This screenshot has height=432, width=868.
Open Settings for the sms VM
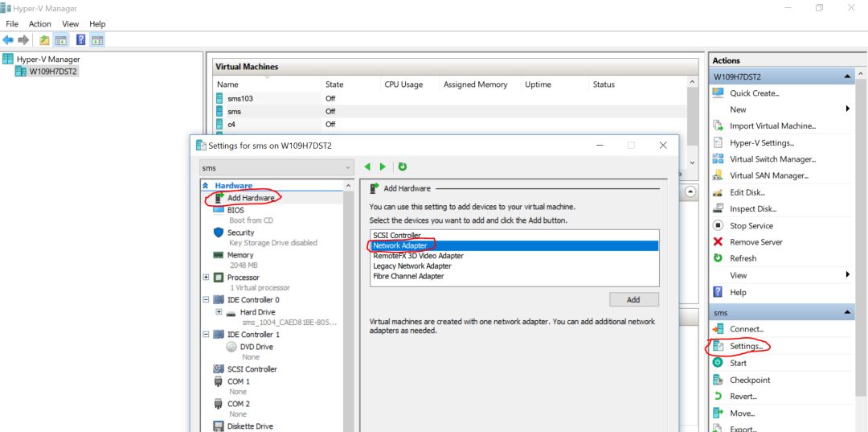click(746, 346)
